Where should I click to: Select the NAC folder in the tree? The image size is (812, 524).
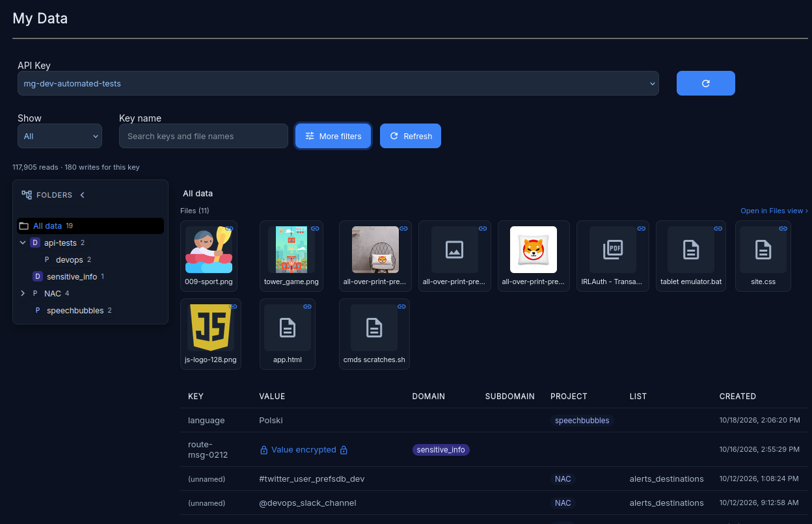click(53, 294)
